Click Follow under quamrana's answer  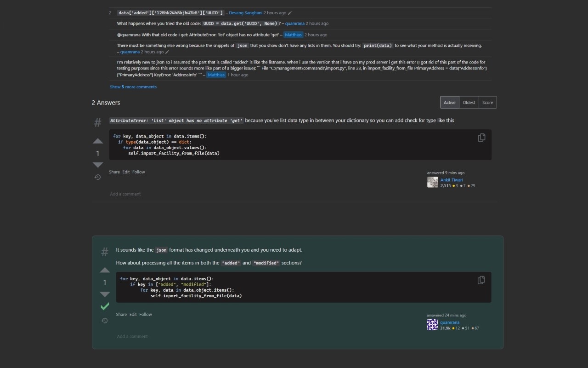[146, 314]
